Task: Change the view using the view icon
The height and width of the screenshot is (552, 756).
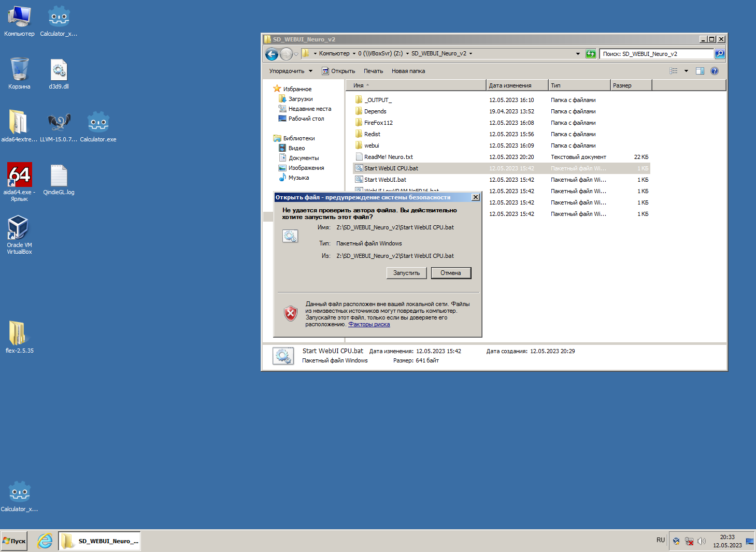Action: point(674,71)
